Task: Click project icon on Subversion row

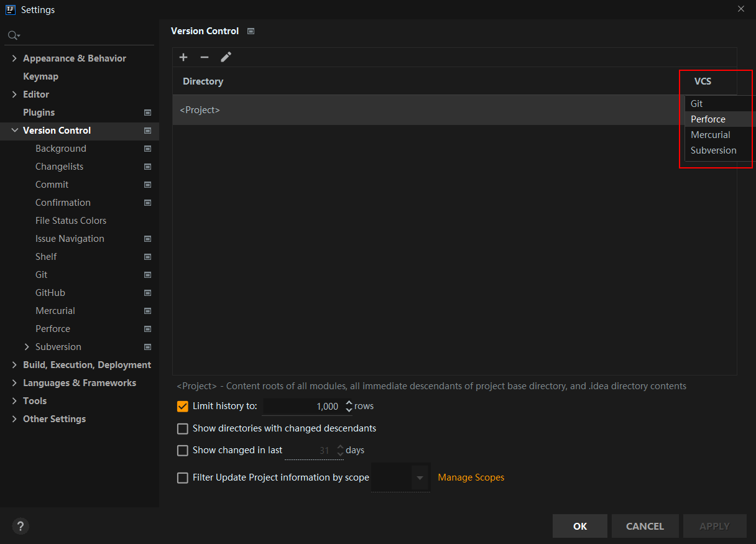Action: (x=148, y=347)
